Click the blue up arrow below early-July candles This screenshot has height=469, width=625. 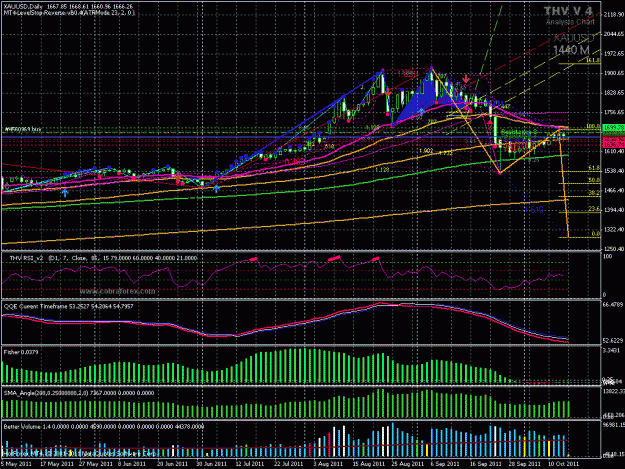[x=216, y=188]
